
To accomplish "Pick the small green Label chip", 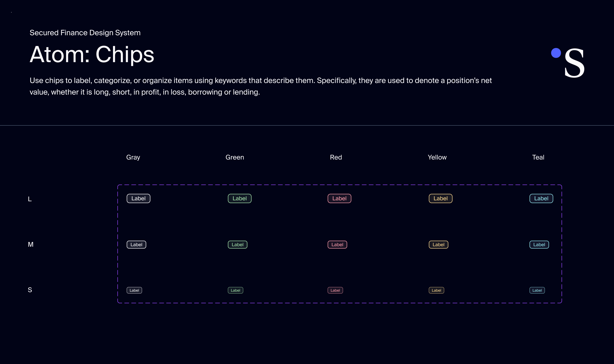I will 236,290.
